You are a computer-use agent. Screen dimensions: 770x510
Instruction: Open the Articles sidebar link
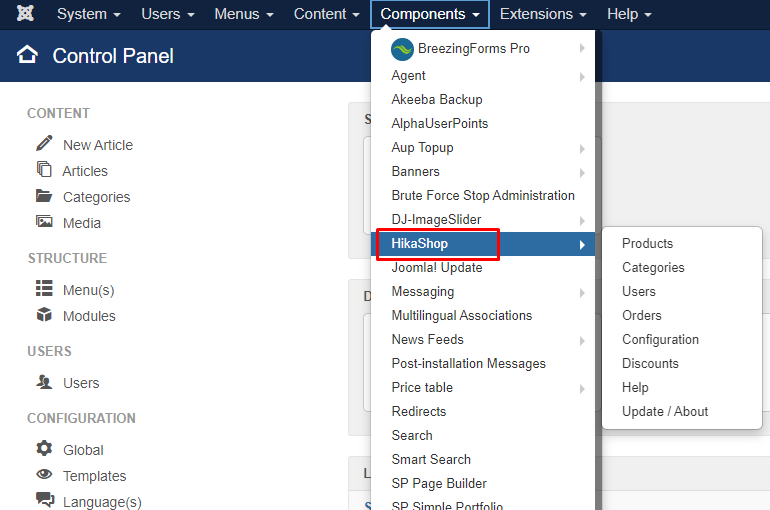[84, 171]
